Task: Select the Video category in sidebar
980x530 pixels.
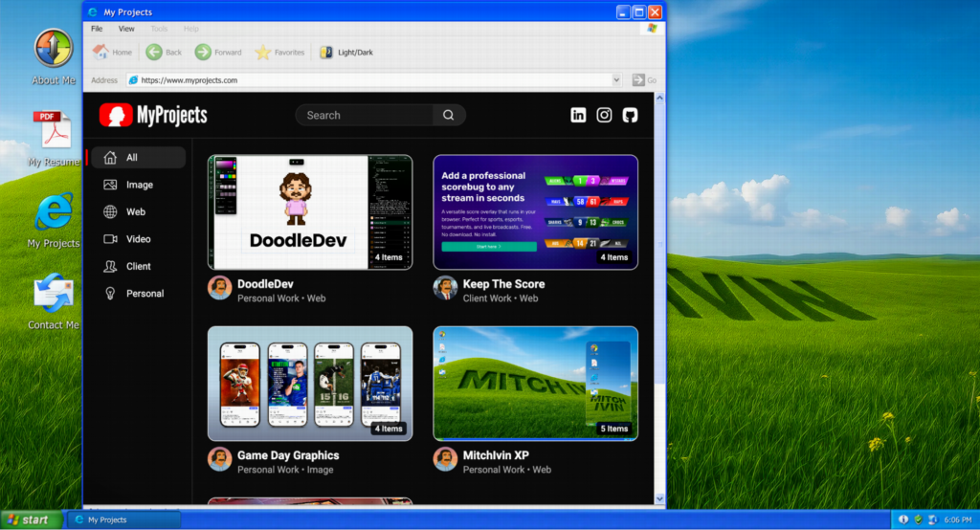Action: (137, 239)
